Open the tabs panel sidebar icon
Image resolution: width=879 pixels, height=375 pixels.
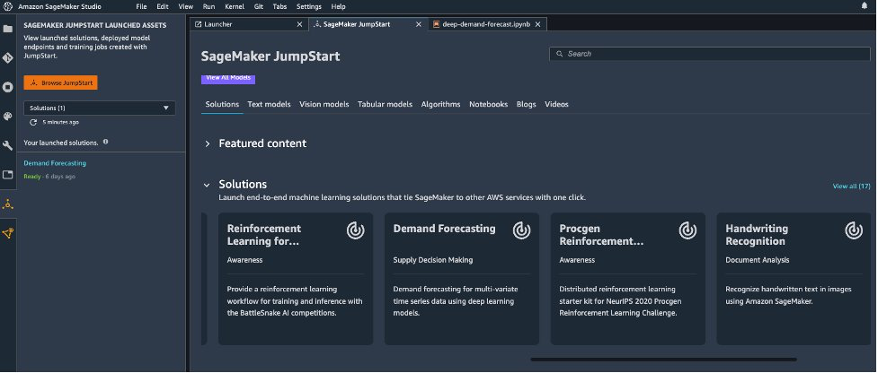(8, 175)
